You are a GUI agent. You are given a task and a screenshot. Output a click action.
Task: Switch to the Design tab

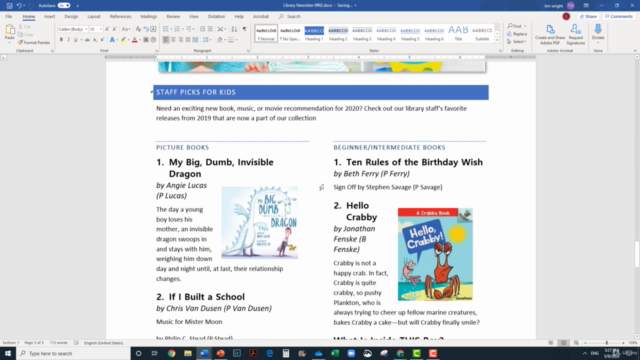coord(71,17)
